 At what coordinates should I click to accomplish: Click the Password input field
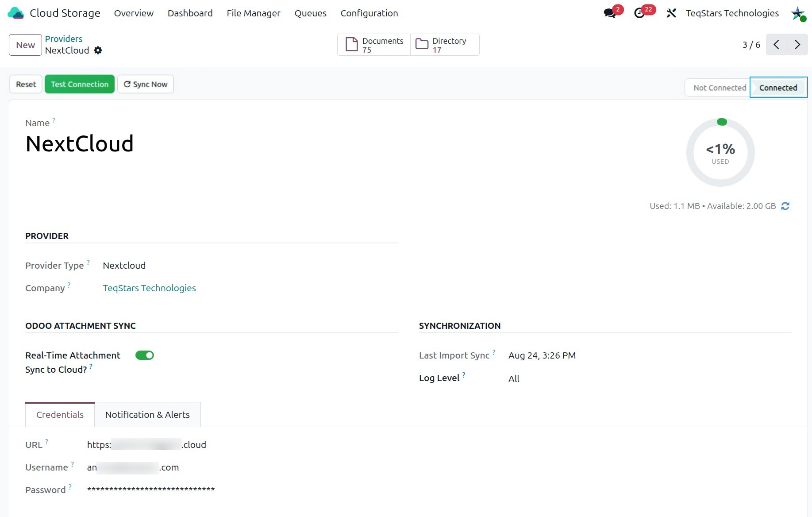pos(151,490)
